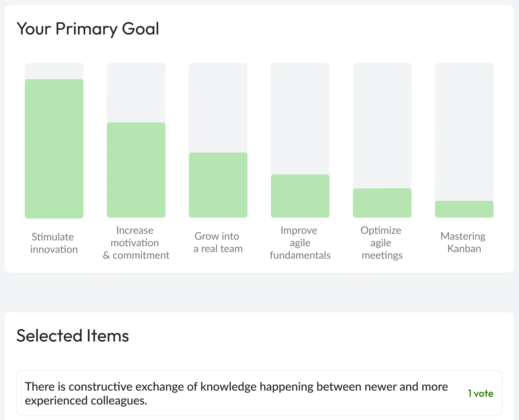Select the Grow into a real team label
Viewport: 519px width, 420px height.
click(218, 242)
